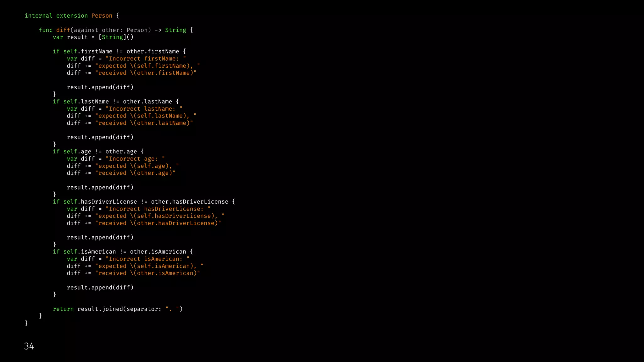The height and width of the screenshot is (362, 644).
Task: Click the 'if self.hasDriverLicense != other.hasDriverLicense {' line
Action: point(144,202)
